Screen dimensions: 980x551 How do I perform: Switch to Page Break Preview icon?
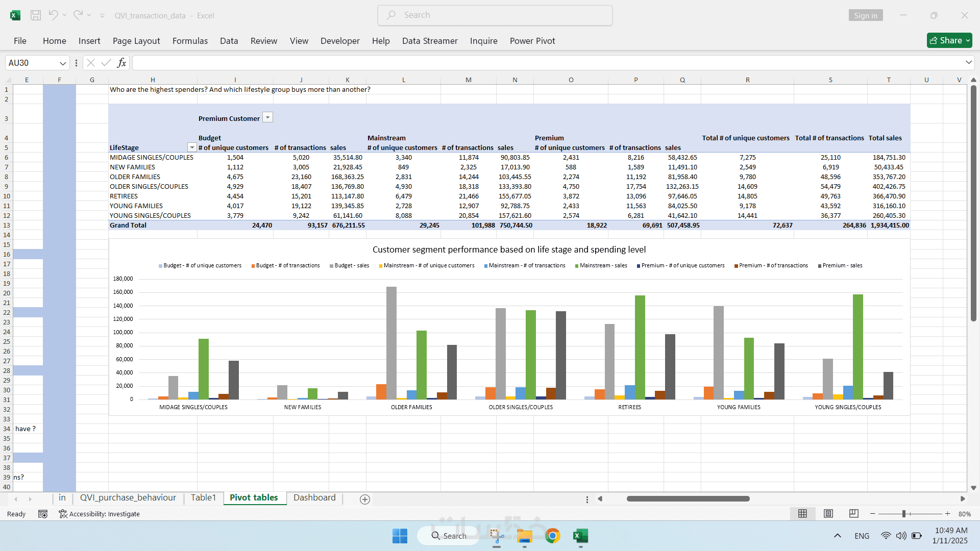pyautogui.click(x=853, y=514)
